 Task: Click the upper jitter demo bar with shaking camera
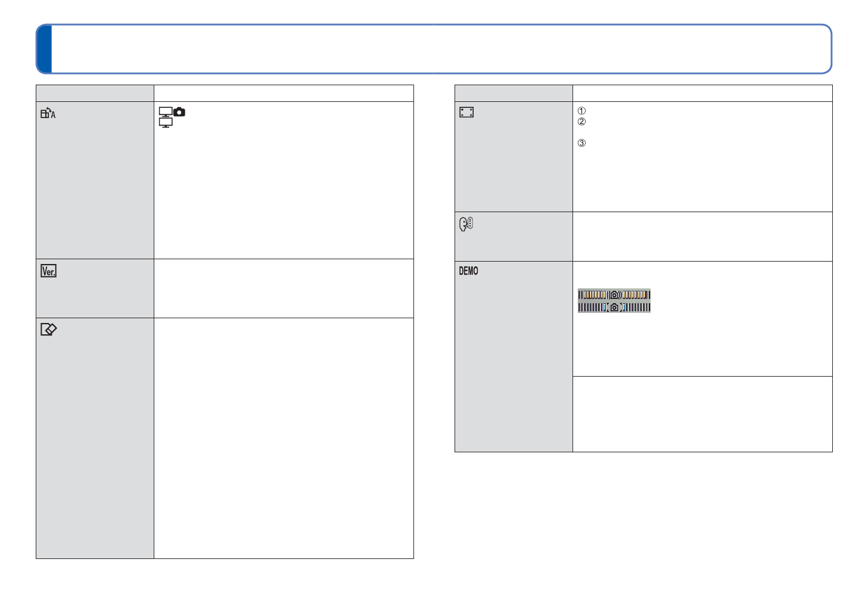[x=614, y=295]
